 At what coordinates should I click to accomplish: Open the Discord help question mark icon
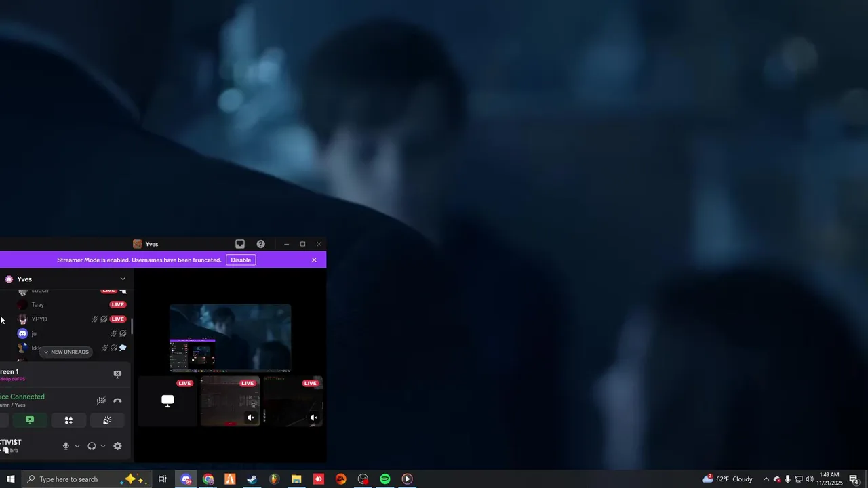click(x=260, y=244)
